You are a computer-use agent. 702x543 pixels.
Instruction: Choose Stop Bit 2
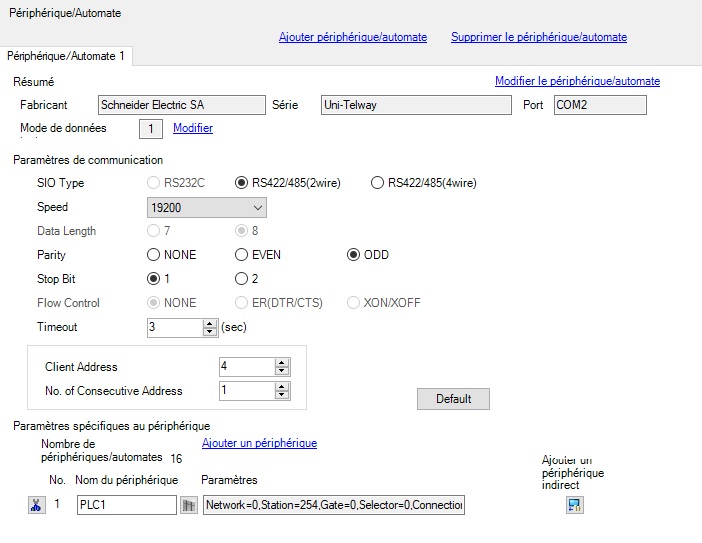pyautogui.click(x=242, y=279)
